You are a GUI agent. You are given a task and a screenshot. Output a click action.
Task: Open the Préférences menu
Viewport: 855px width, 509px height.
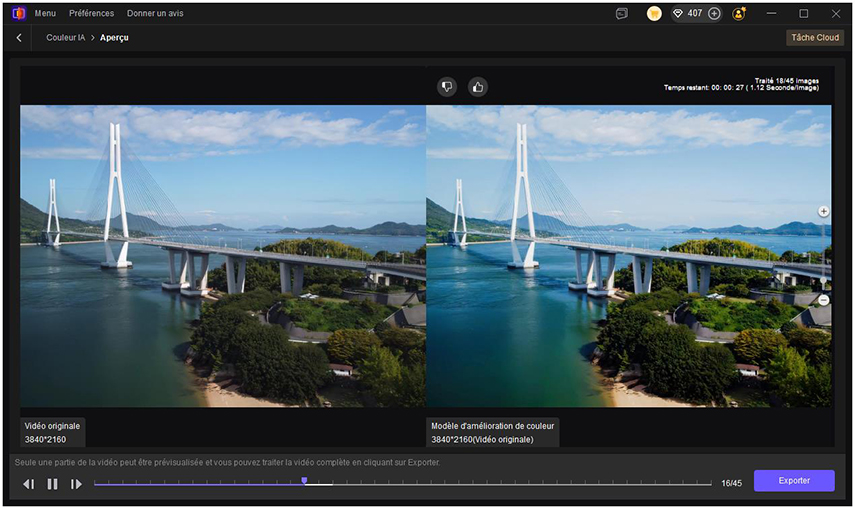(x=91, y=14)
